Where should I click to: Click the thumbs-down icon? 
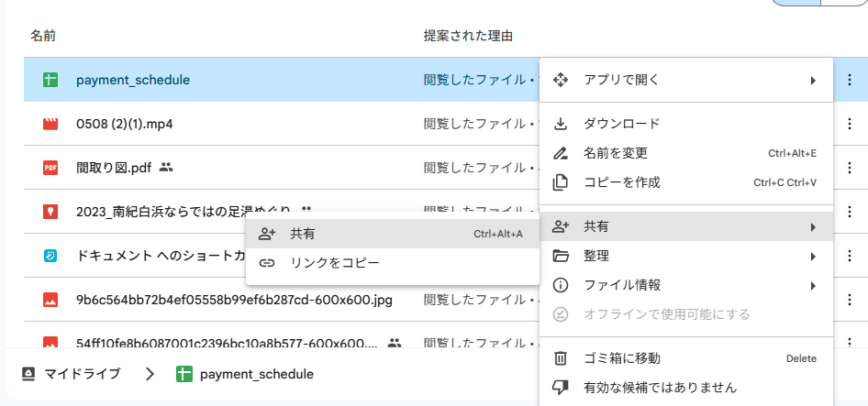pyautogui.click(x=561, y=388)
